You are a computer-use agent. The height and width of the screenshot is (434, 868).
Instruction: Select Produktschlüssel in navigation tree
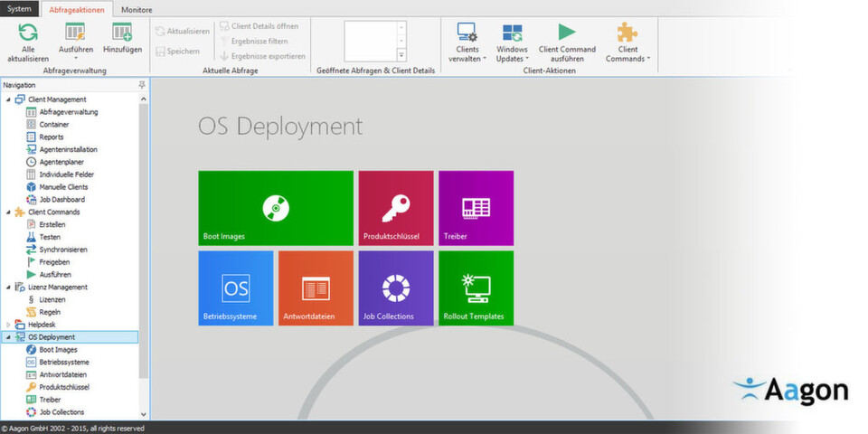point(64,387)
